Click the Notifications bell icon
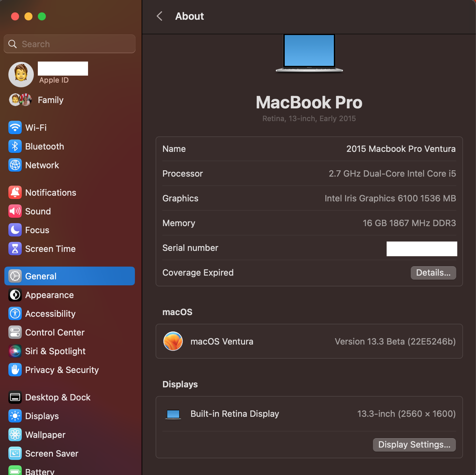The width and height of the screenshot is (476, 475). (x=15, y=192)
